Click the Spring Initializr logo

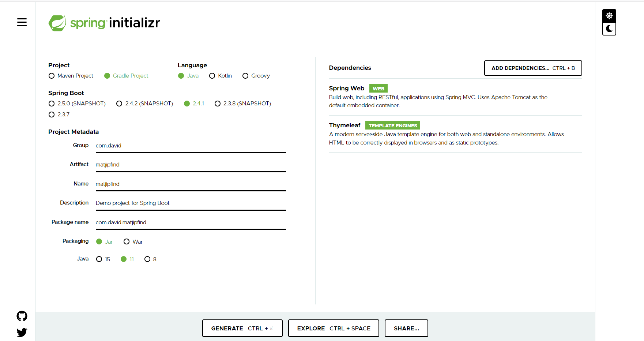104,23
